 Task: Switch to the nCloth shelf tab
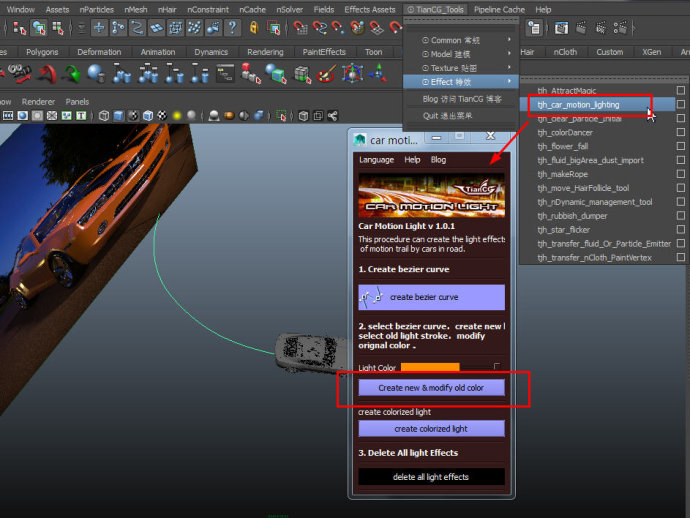coord(565,52)
